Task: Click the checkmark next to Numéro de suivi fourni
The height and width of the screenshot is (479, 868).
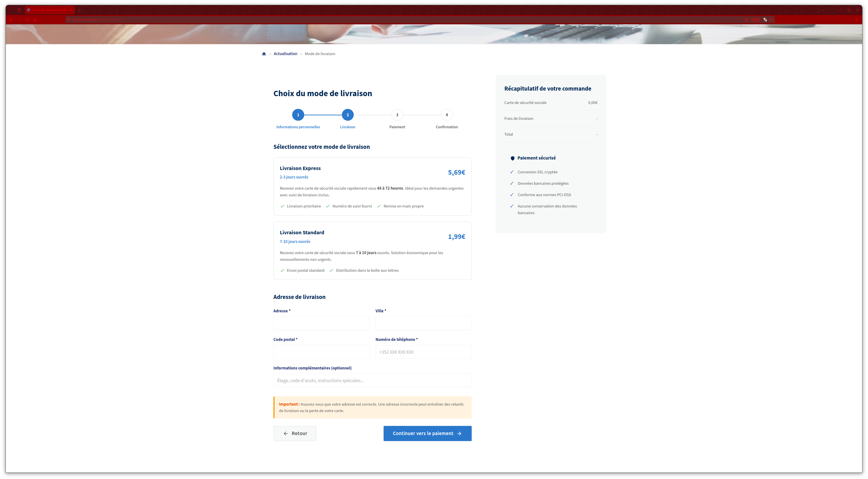Action: (328, 206)
